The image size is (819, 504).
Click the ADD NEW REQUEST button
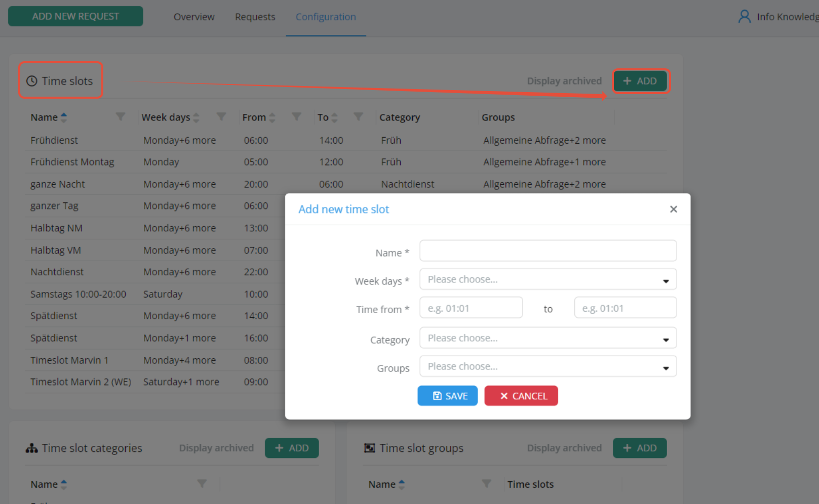point(75,16)
